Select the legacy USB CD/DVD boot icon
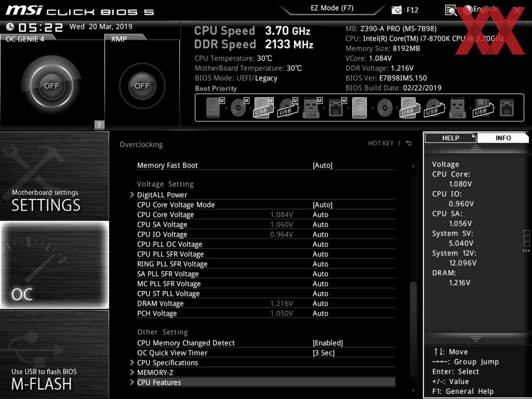Viewport: 532px width, 399px height. coord(434,108)
